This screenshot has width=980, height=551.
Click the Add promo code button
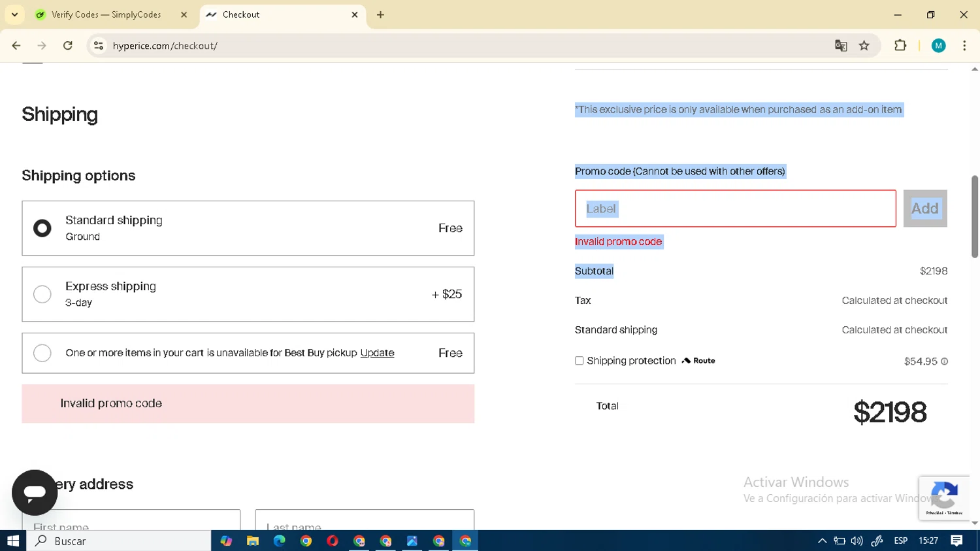[x=924, y=209]
